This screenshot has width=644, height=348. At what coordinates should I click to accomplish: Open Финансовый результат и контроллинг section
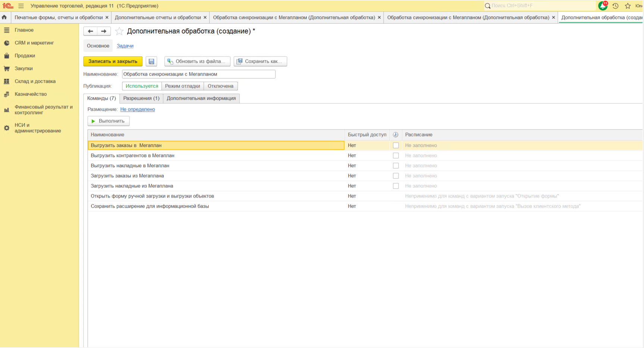click(44, 110)
